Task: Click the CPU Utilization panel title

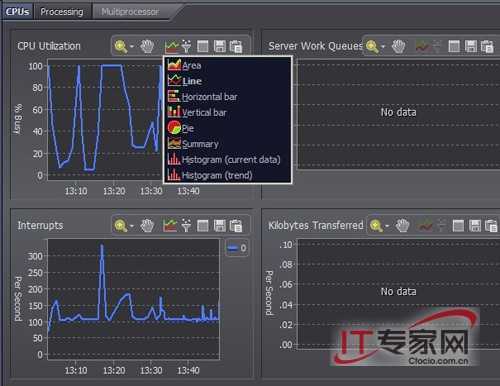Action: (49, 46)
